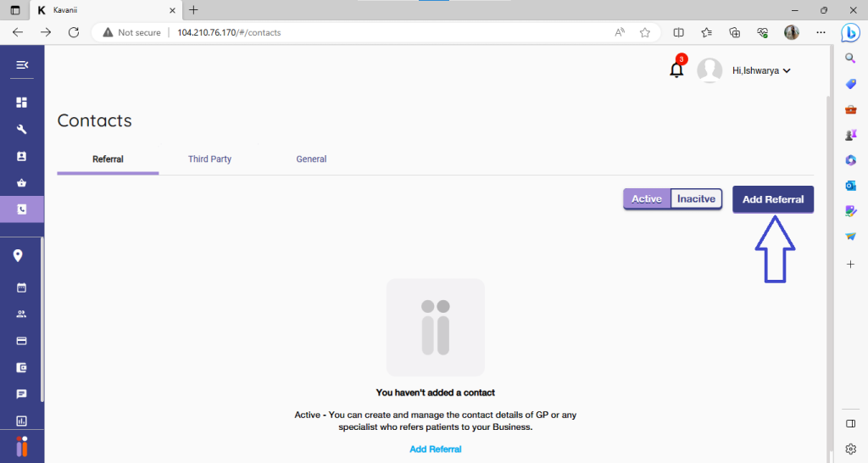Open the notification bell with 3 alerts

[x=676, y=70]
